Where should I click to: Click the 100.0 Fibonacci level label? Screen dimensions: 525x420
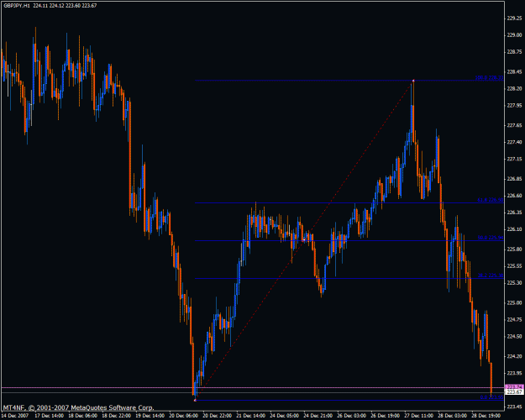489,78
